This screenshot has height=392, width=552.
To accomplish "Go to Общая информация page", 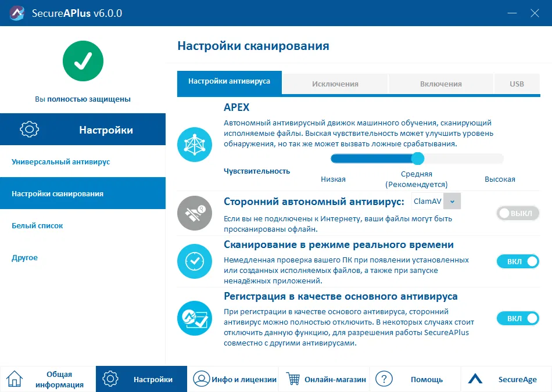I will pos(48,379).
